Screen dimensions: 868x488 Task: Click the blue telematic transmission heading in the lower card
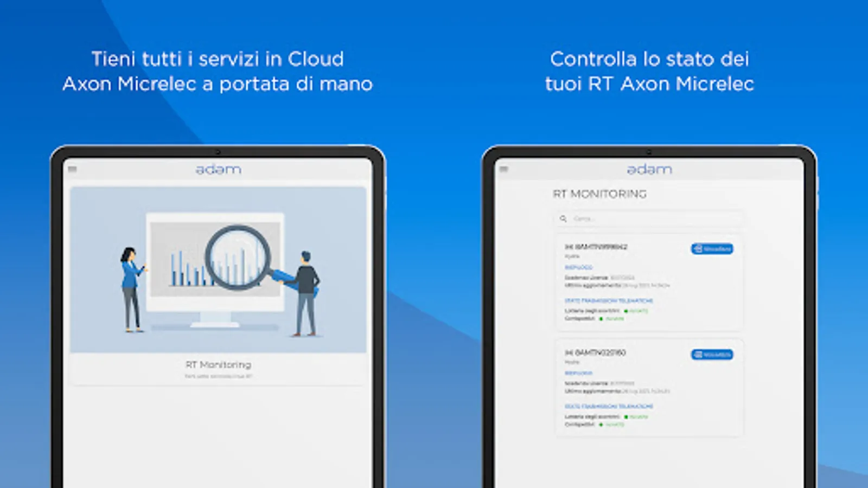pos(609,406)
